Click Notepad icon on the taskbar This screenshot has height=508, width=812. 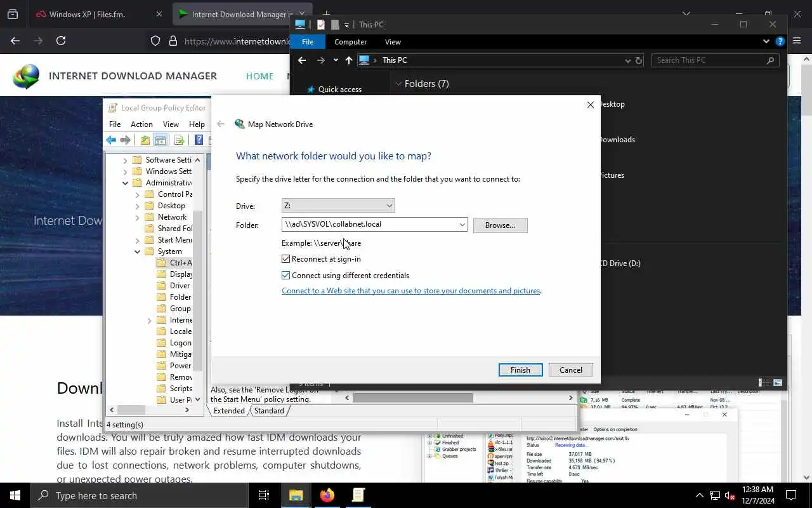pos(358,495)
